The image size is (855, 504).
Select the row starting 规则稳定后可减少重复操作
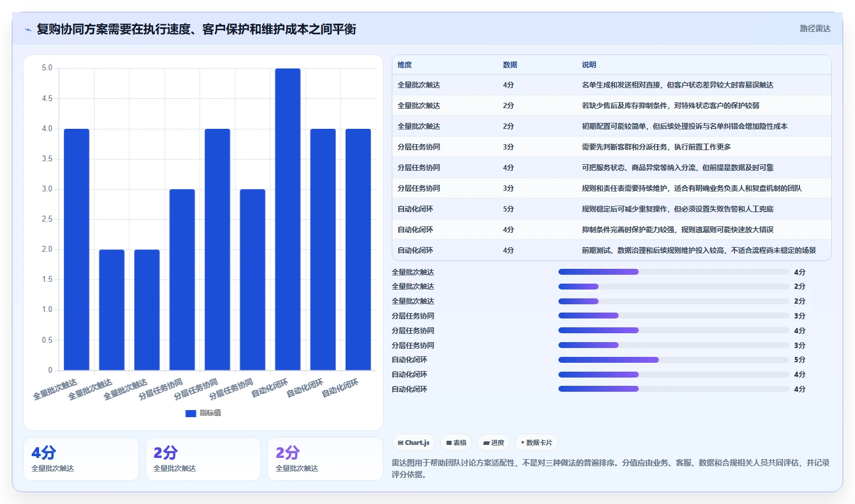click(x=612, y=209)
